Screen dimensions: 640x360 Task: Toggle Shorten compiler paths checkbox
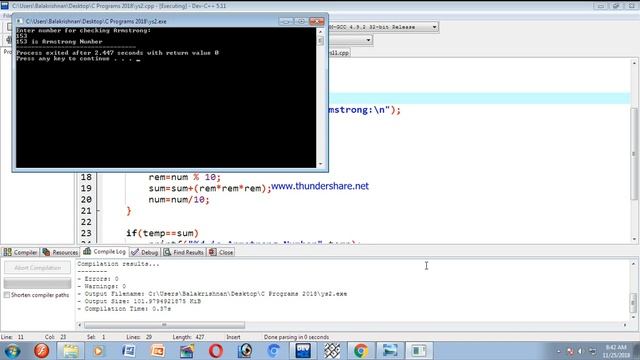7,295
